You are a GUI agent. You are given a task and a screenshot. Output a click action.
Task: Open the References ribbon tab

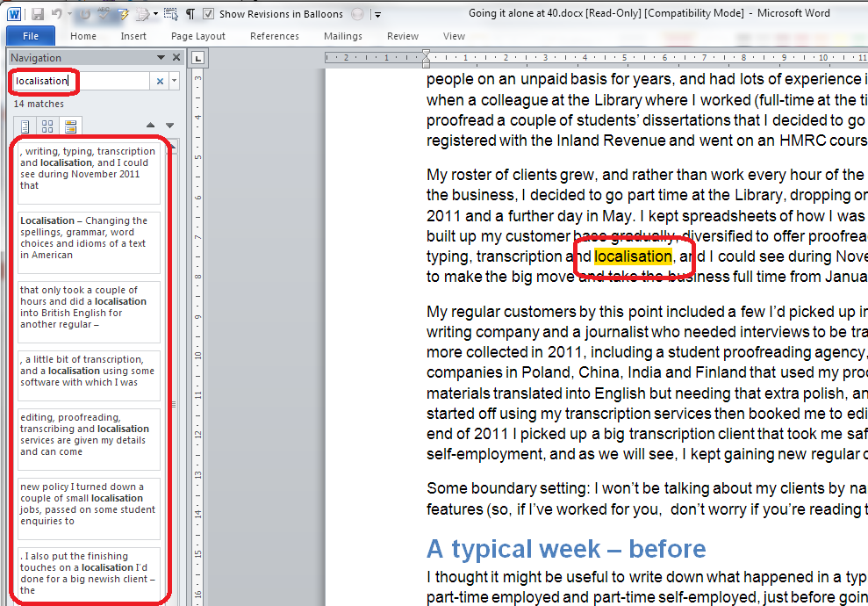274,36
